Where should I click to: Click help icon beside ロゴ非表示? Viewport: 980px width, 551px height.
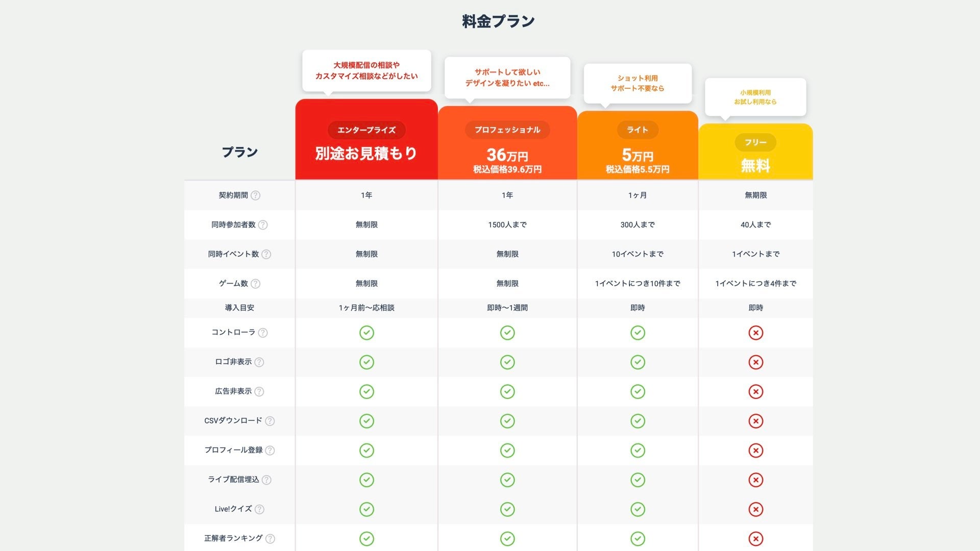click(259, 362)
